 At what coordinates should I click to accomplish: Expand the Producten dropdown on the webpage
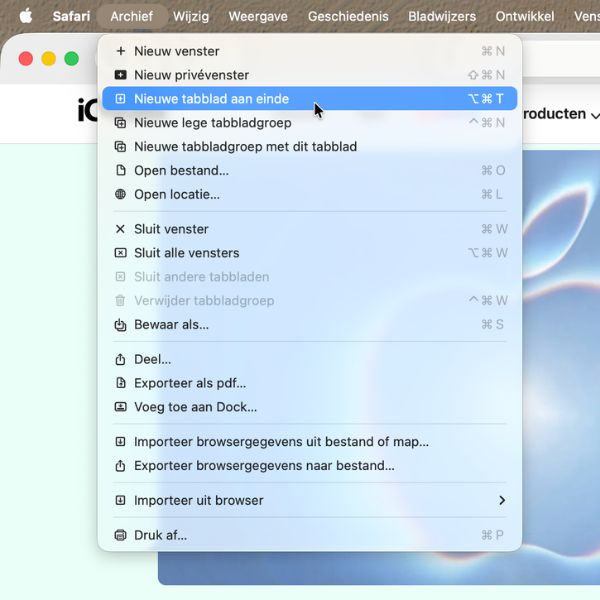tap(561, 114)
